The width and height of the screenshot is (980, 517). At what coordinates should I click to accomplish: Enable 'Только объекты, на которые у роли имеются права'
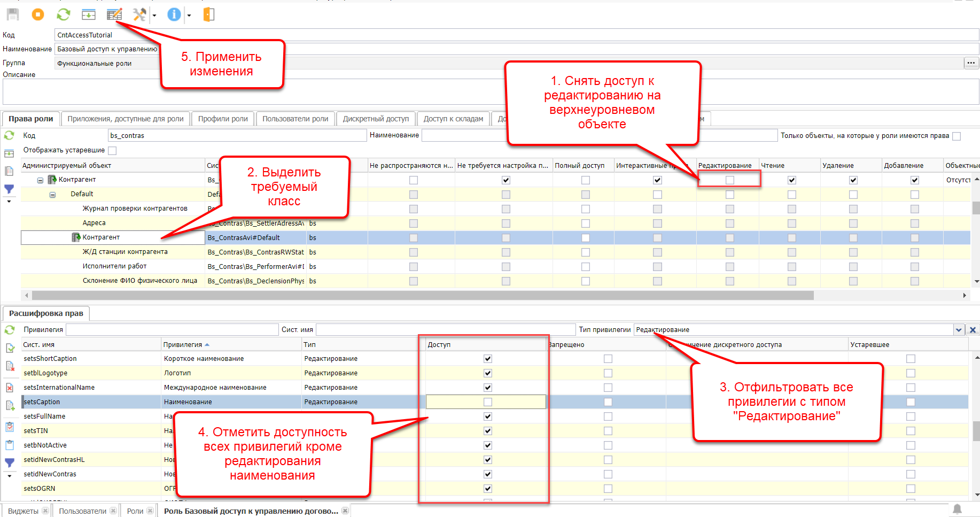point(956,136)
